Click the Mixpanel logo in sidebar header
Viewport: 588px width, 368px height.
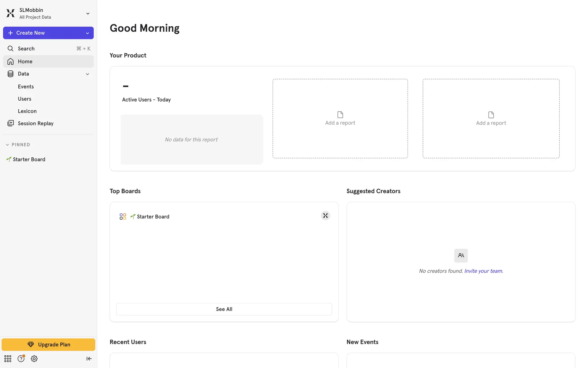tap(10, 13)
